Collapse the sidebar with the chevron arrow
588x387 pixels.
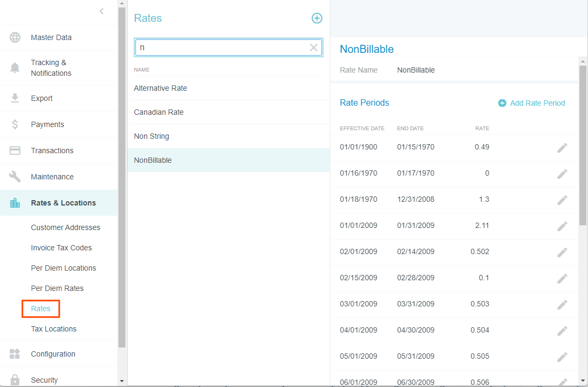pos(101,11)
